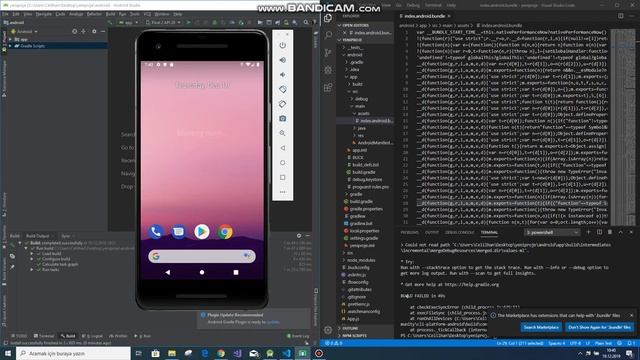
Task: Open the Pixel 2 API device dropdown
Action: (x=163, y=22)
